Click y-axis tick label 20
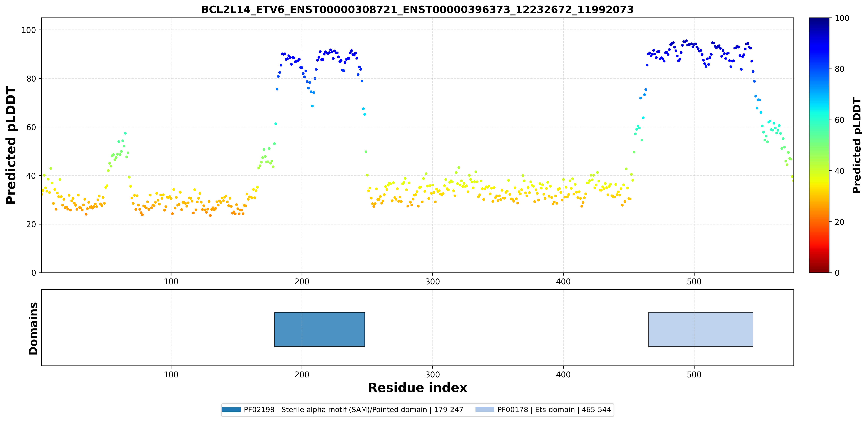Image resolution: width=868 pixels, height=422 pixels. pos(31,224)
